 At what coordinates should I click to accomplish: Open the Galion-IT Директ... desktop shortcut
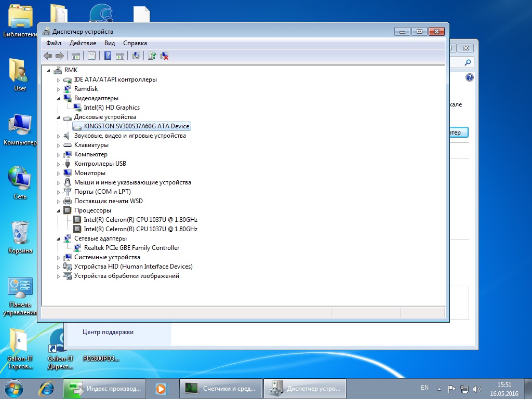pyautogui.click(x=60, y=348)
